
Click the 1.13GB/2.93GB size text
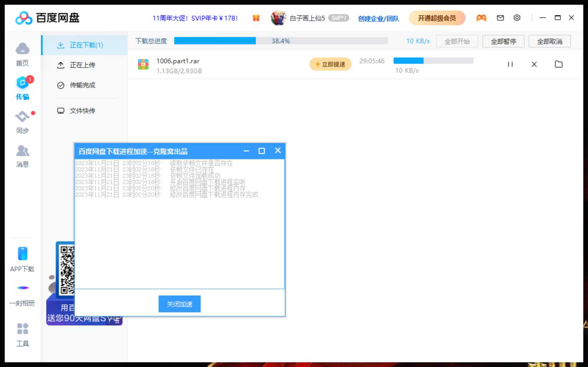click(x=179, y=71)
